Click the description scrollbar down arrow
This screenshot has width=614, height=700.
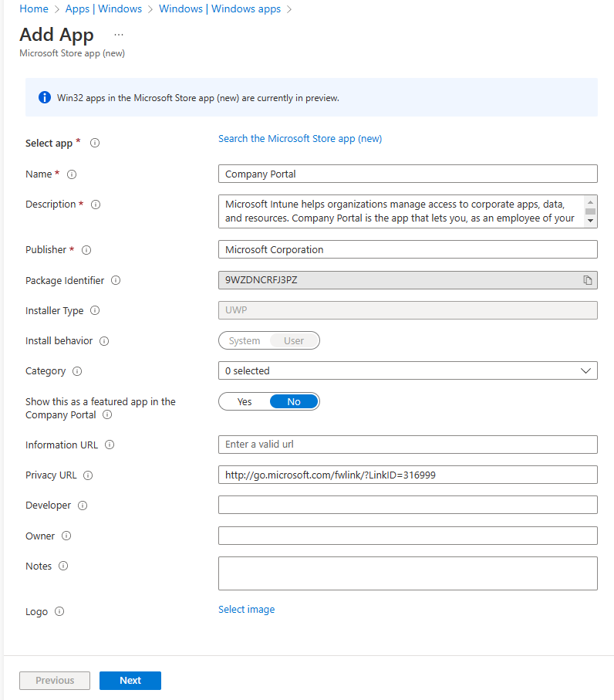coord(590,221)
